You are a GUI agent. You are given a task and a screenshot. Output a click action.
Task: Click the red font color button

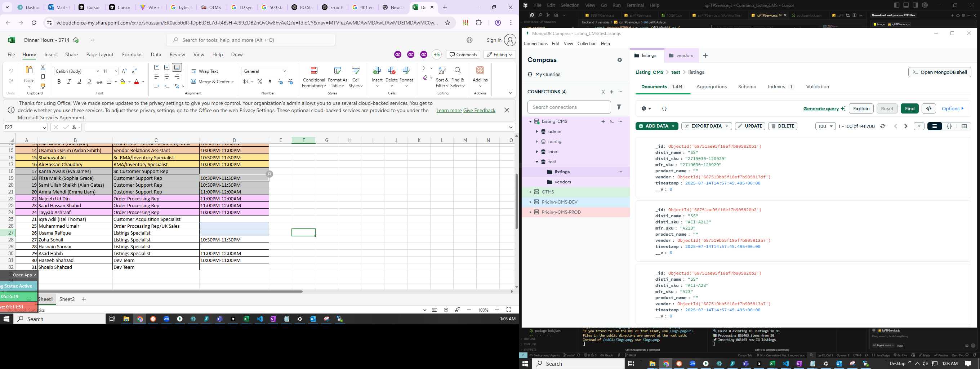click(137, 81)
